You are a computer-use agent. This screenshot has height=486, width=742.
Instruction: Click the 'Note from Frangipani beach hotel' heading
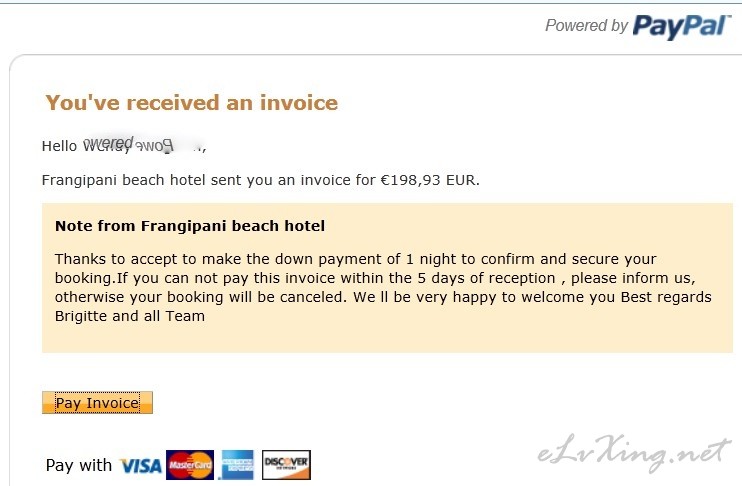click(190, 226)
